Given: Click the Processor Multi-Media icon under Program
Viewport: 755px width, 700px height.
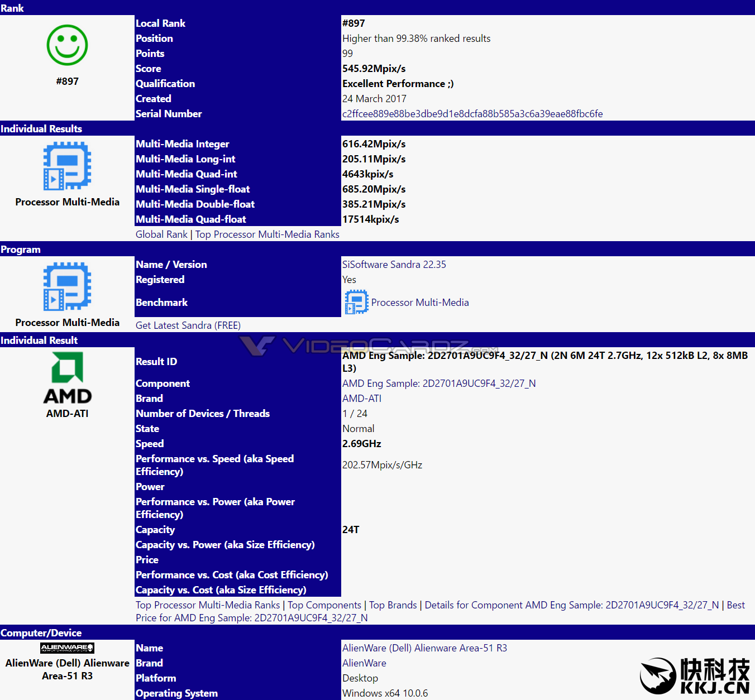Looking at the screenshot, I should [x=67, y=286].
